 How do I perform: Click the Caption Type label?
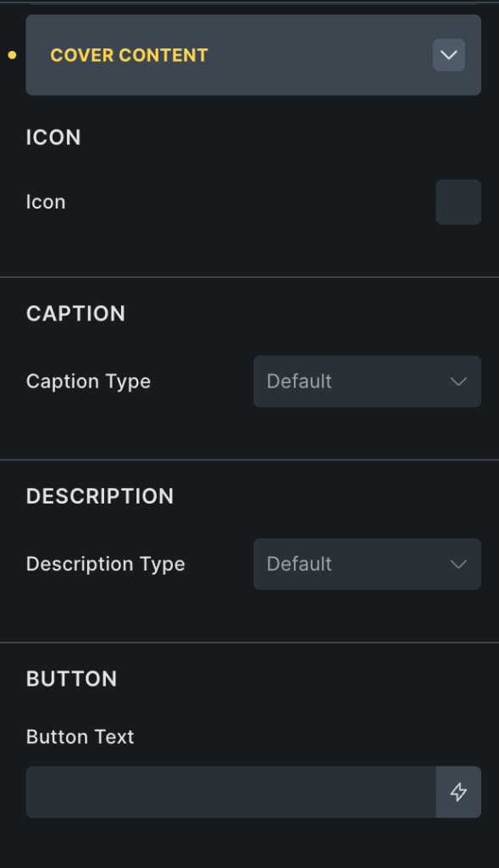click(x=88, y=382)
